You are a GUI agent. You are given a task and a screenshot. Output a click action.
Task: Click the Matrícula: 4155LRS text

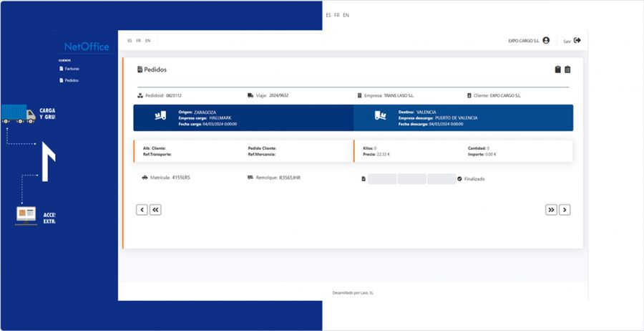tap(170, 178)
